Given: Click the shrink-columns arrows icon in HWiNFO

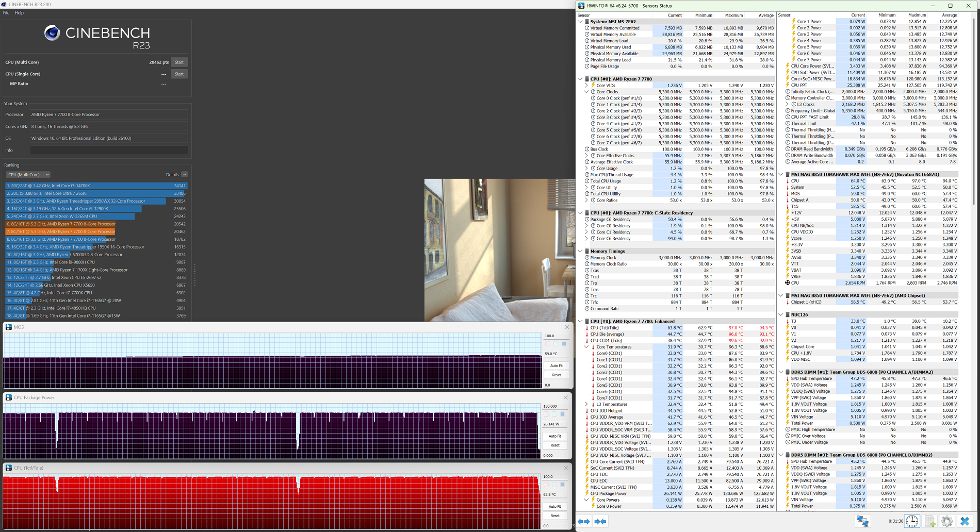Looking at the screenshot, I should point(600,522).
